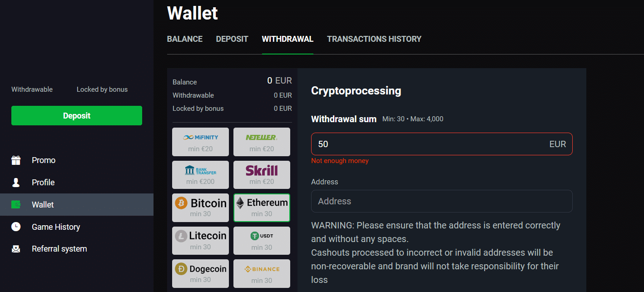Pick Dogecoin for withdrawal
The image size is (644, 292).
pos(200,273)
